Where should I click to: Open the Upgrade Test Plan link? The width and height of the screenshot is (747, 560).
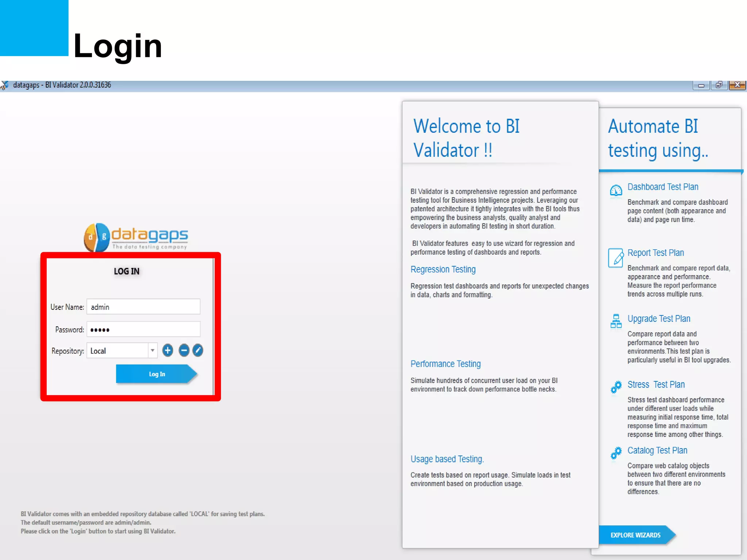click(659, 319)
